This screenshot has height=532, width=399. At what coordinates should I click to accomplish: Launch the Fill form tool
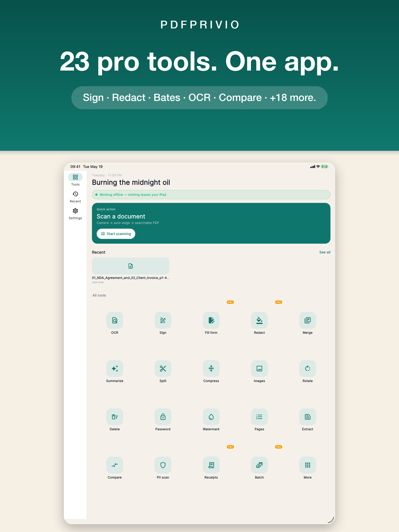point(211,320)
